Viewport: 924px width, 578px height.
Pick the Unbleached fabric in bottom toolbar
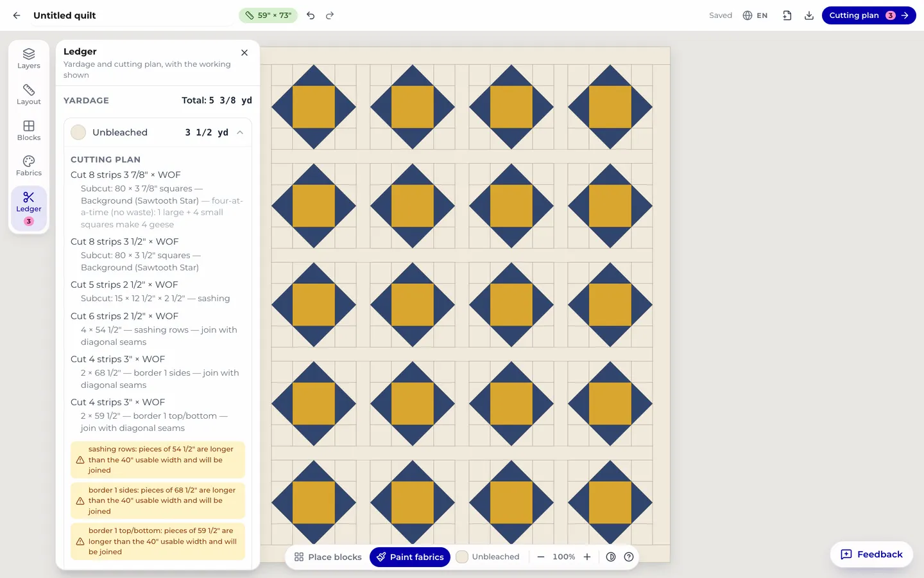point(488,557)
